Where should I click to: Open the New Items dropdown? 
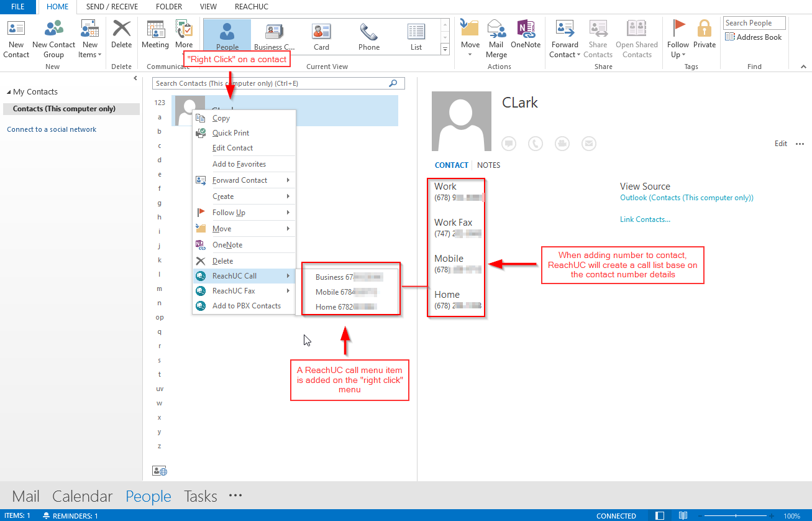coord(90,39)
